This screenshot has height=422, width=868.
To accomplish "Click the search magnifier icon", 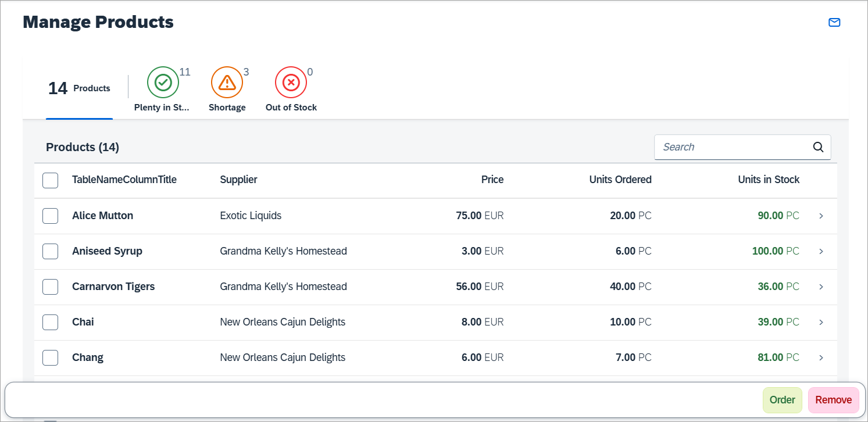I will [818, 147].
